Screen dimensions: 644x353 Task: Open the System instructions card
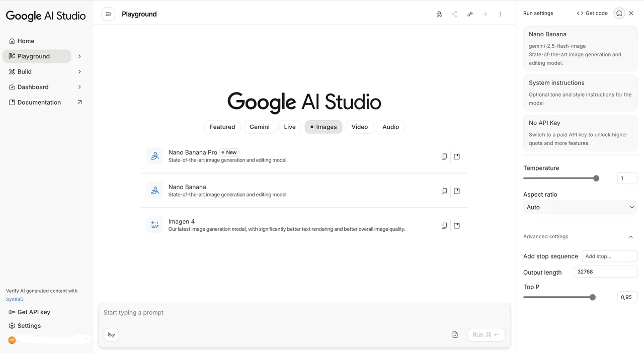pyautogui.click(x=580, y=93)
